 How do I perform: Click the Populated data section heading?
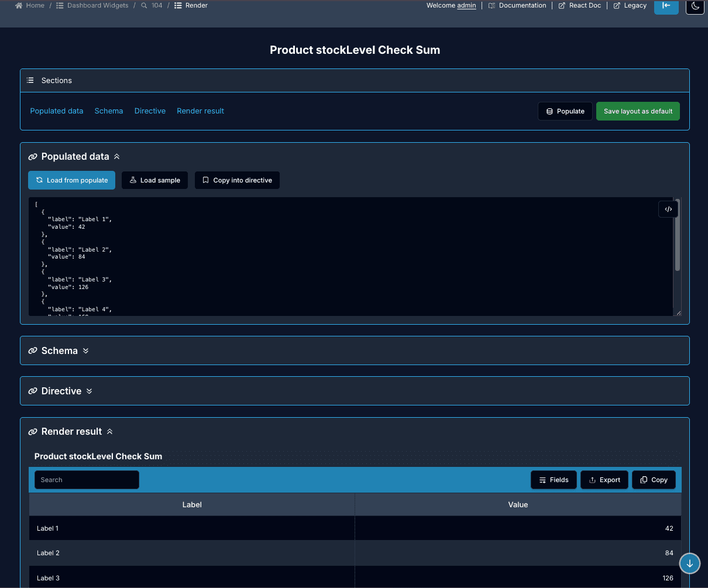(x=75, y=157)
